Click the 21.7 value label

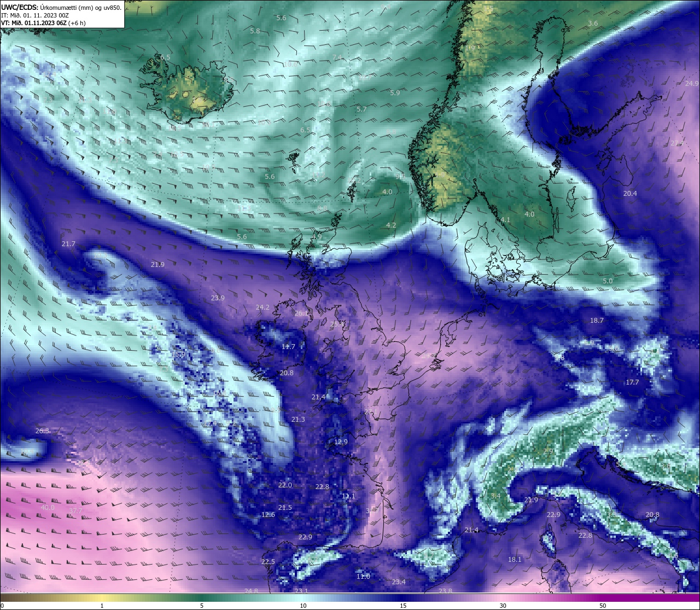[x=68, y=244]
